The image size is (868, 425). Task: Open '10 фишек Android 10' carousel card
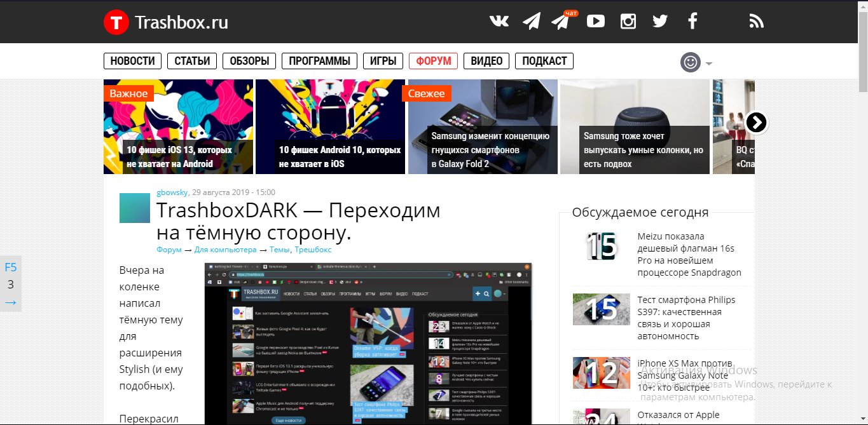[330, 126]
